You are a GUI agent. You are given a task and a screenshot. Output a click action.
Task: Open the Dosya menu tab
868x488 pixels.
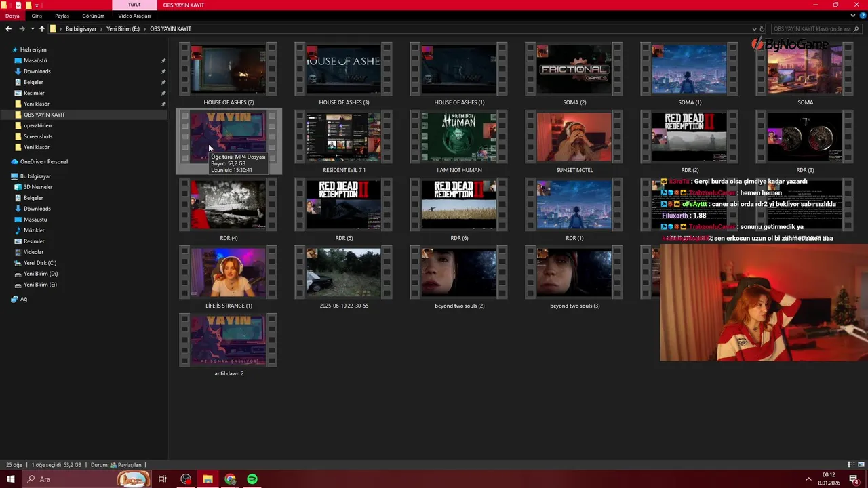[12, 16]
